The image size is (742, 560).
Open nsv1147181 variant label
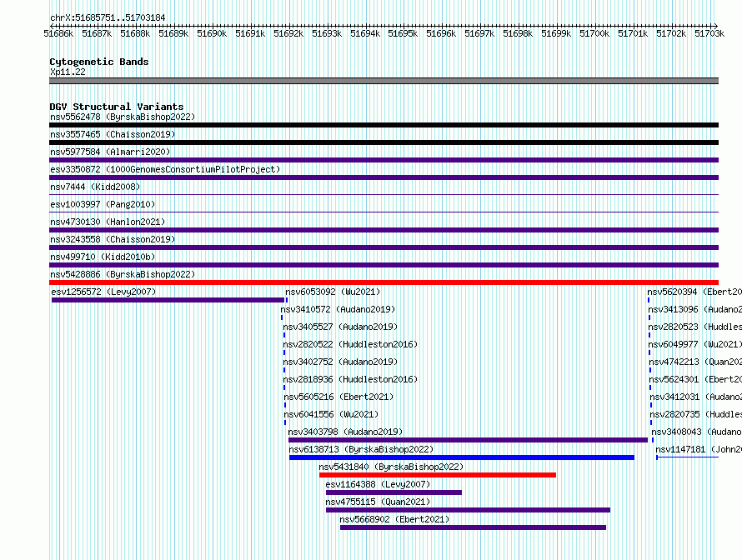click(699, 449)
